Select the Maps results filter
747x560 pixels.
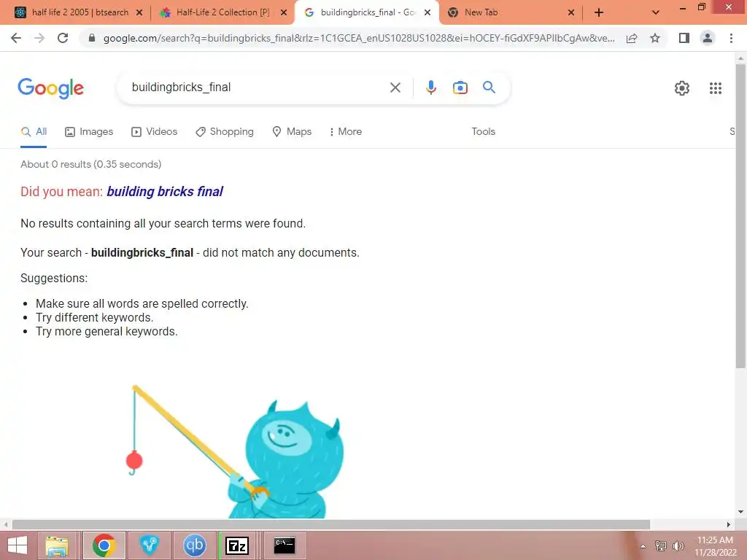pyautogui.click(x=292, y=132)
